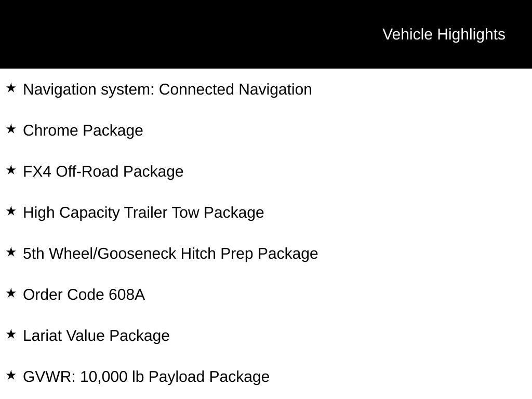Click the star by 5th Wheel/Gooseneck Hitch

11,252
